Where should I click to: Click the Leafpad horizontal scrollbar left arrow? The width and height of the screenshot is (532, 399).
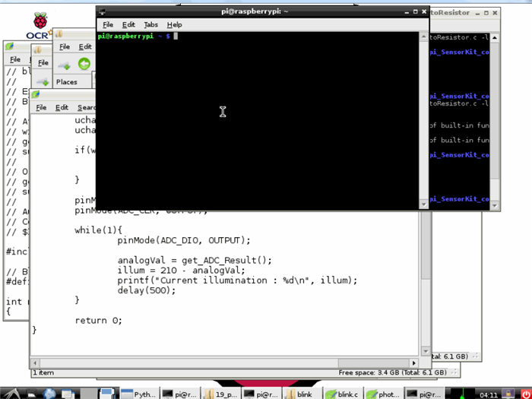35,363
